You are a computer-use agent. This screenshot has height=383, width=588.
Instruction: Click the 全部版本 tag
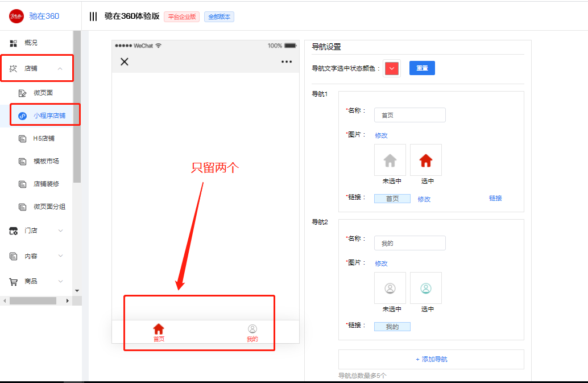(219, 17)
